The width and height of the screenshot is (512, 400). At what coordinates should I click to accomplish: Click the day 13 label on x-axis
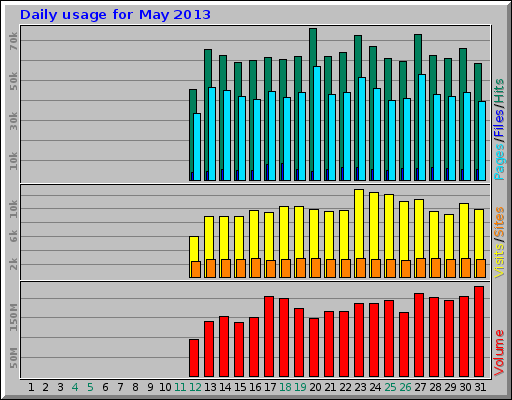tap(210, 387)
